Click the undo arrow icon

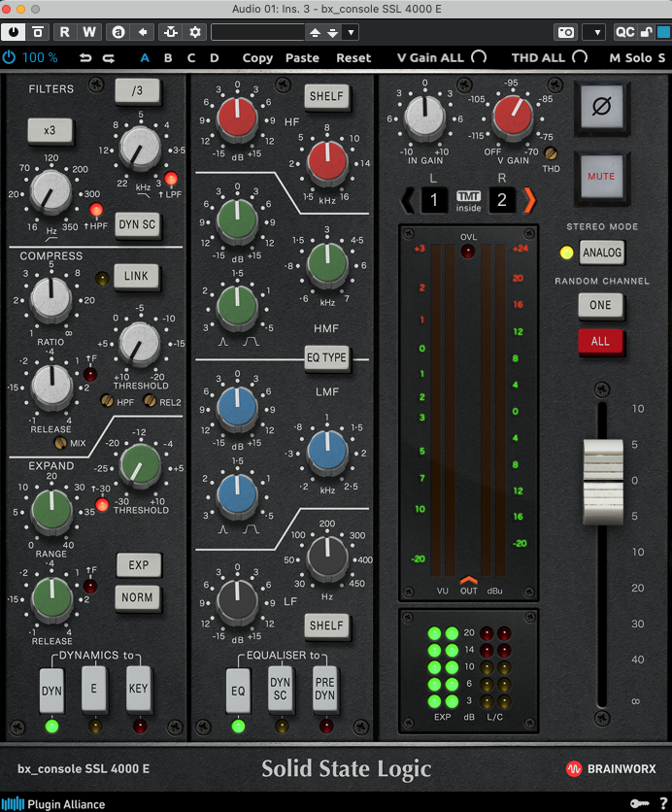pyautogui.click(x=85, y=58)
